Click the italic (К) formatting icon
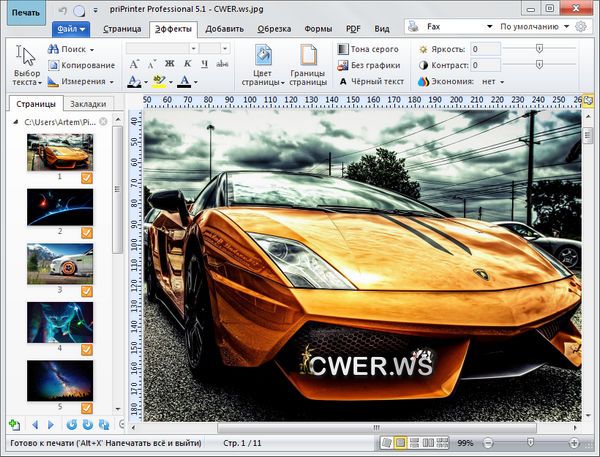The height and width of the screenshot is (457, 600). coord(186,64)
